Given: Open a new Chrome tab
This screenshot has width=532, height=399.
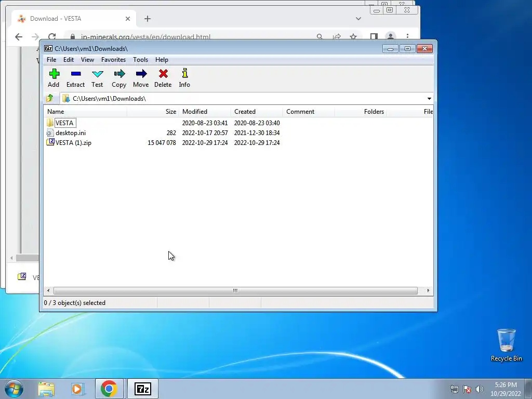Looking at the screenshot, I should [x=147, y=19].
